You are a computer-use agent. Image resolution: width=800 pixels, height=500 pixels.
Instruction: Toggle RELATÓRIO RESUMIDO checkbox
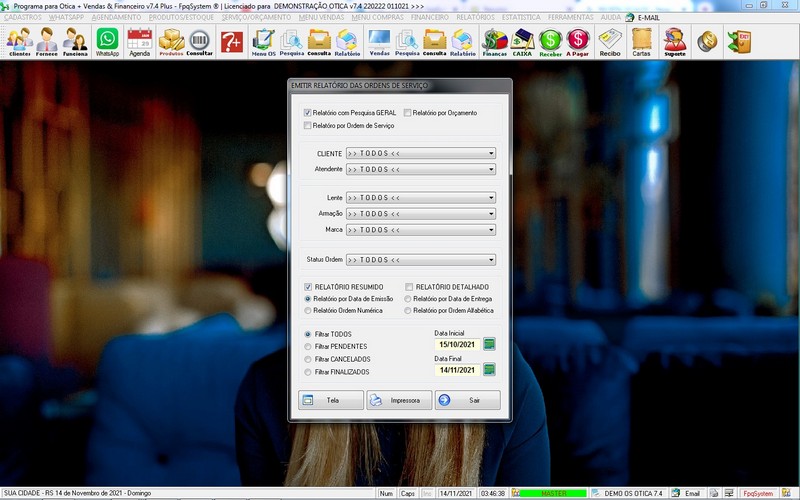pos(308,287)
